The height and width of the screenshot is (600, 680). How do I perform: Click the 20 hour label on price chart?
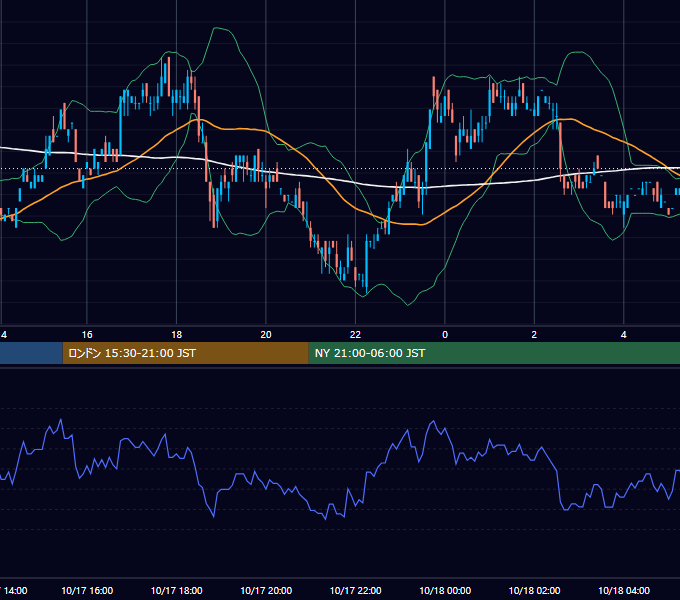coord(266,335)
